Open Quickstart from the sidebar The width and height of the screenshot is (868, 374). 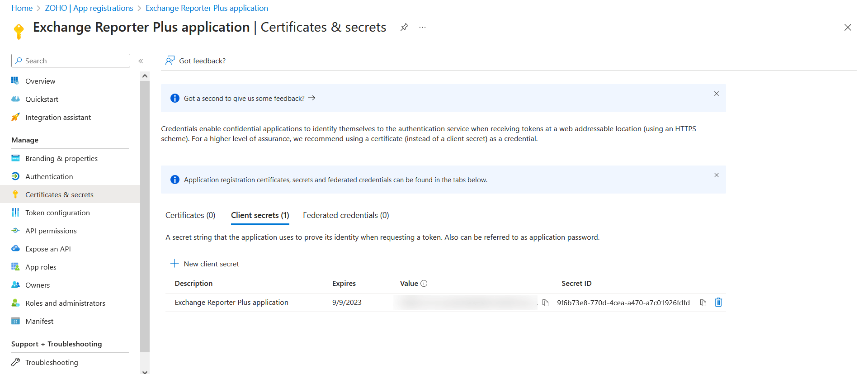click(42, 99)
